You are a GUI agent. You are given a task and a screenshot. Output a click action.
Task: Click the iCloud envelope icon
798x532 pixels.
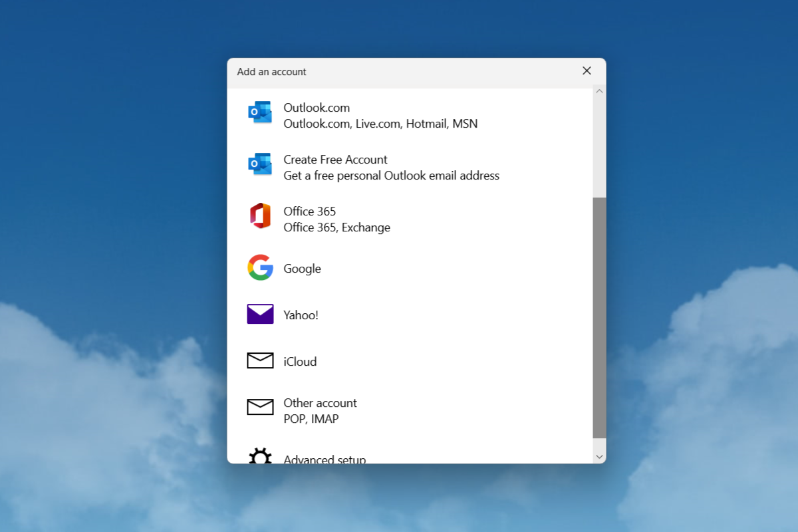(x=260, y=360)
